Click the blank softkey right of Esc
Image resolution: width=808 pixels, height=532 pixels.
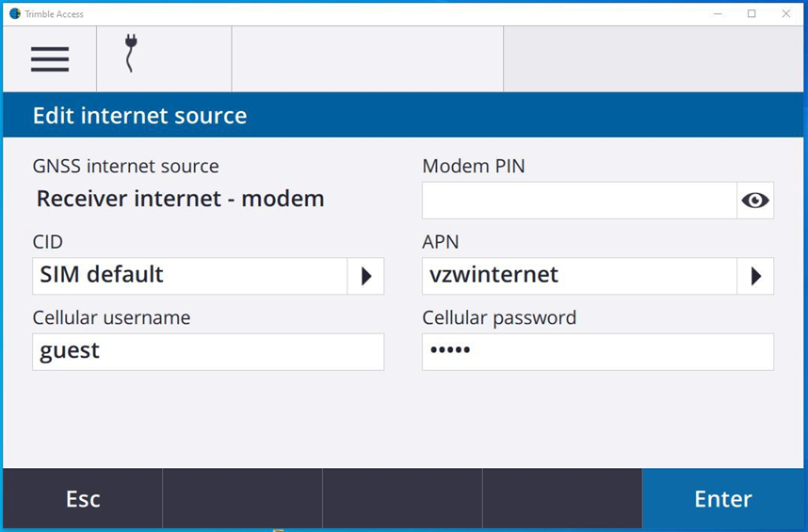[242, 499]
